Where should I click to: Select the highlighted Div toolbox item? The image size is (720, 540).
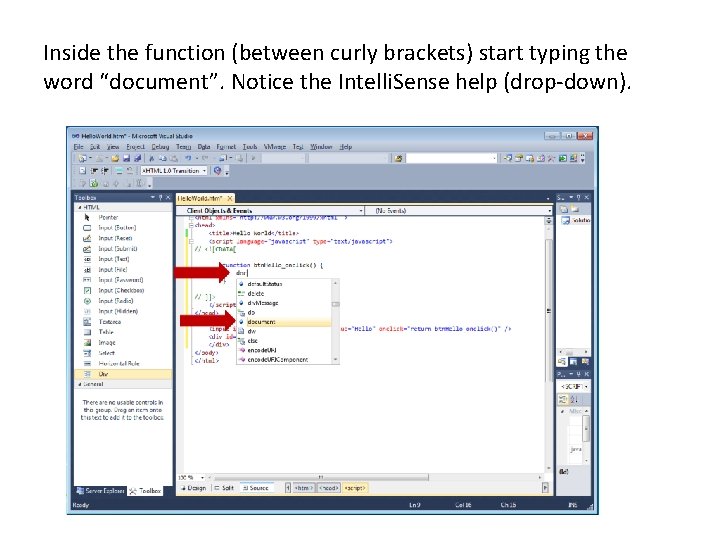123,374
